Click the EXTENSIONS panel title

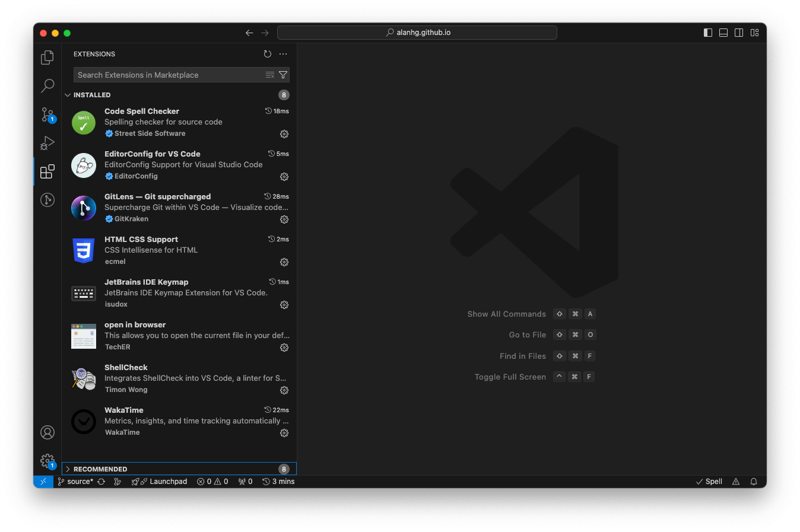click(94, 54)
